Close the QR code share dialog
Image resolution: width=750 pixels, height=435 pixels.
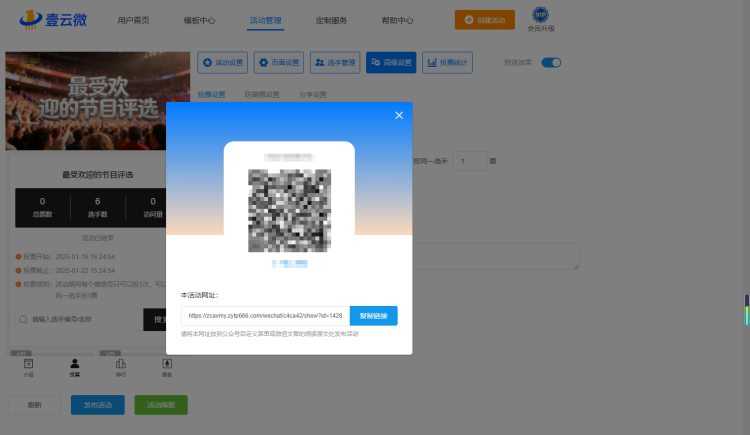[x=399, y=115]
